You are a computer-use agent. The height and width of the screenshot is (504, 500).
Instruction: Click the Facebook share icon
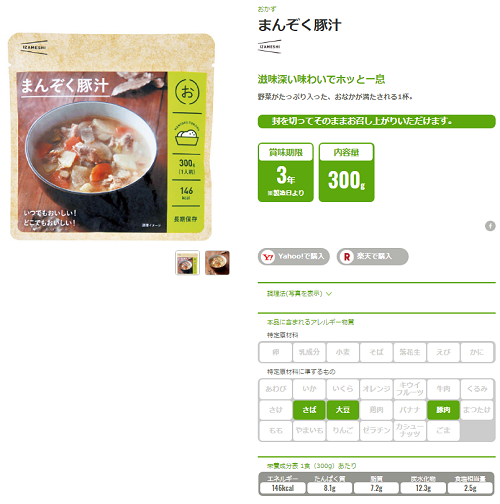(x=490, y=226)
